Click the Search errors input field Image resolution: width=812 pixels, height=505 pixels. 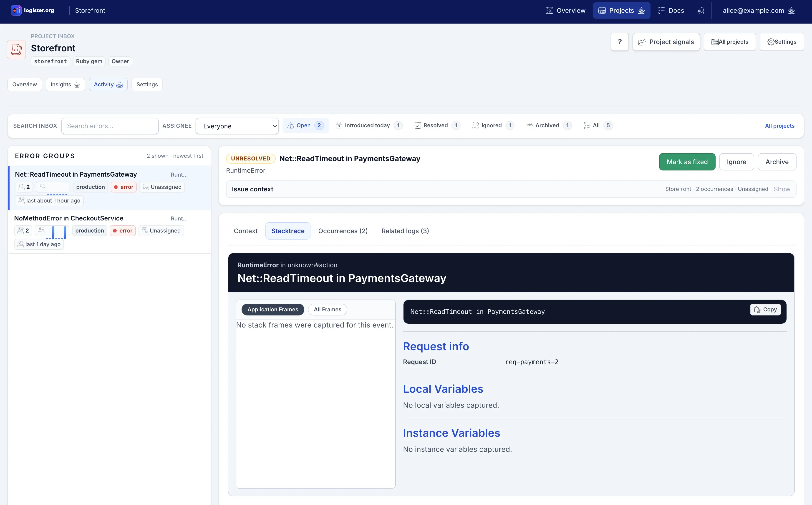(110, 126)
